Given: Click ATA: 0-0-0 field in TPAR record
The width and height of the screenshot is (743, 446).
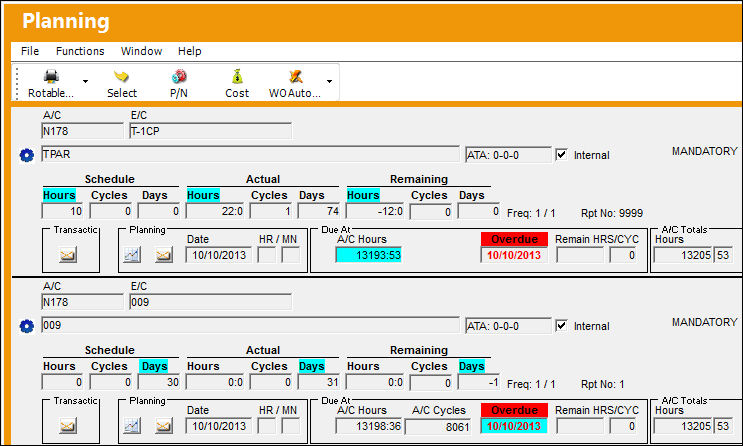Looking at the screenshot, I should click(508, 155).
